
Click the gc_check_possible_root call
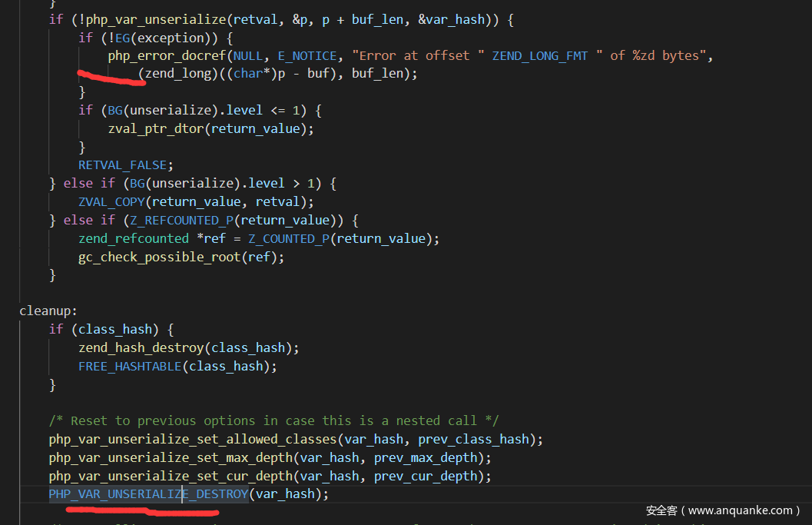(159, 258)
